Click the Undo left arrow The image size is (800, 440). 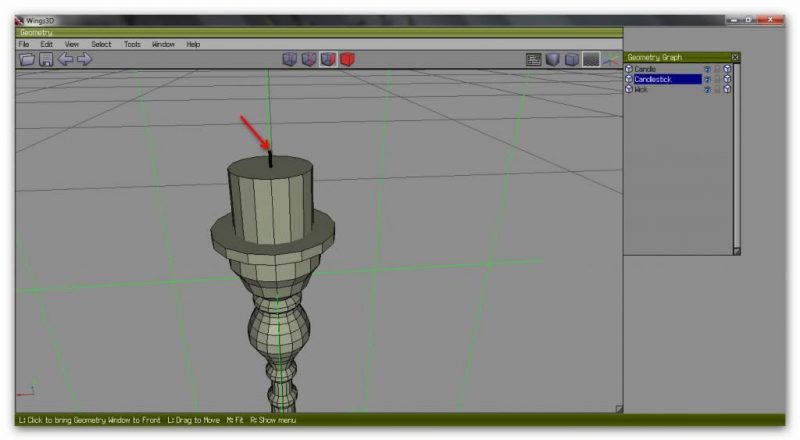(x=65, y=60)
